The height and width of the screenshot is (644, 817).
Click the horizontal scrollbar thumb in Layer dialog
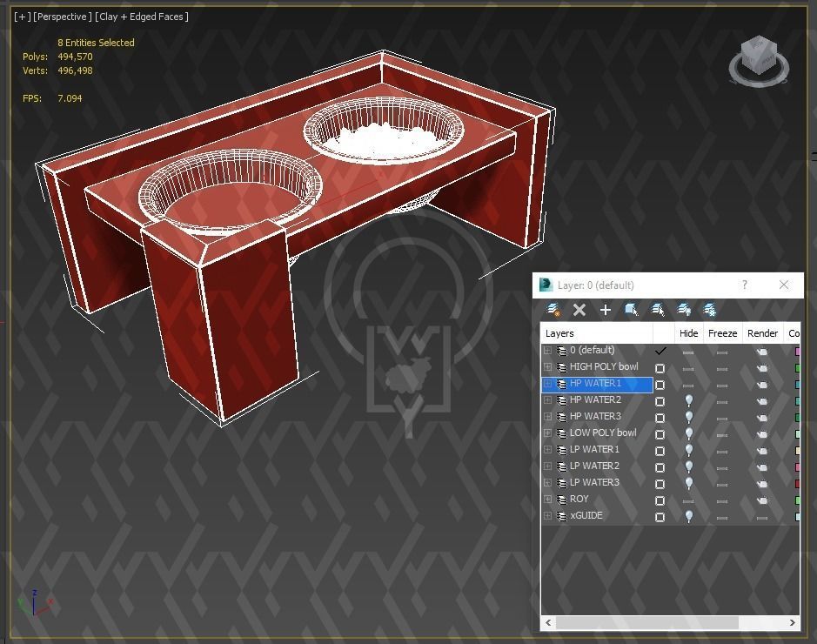click(646, 622)
